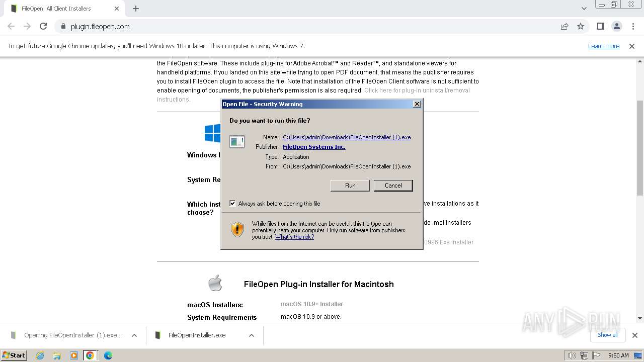Go back using the browser back arrow
Viewport: 644px width, 362px height.
pos(11,26)
